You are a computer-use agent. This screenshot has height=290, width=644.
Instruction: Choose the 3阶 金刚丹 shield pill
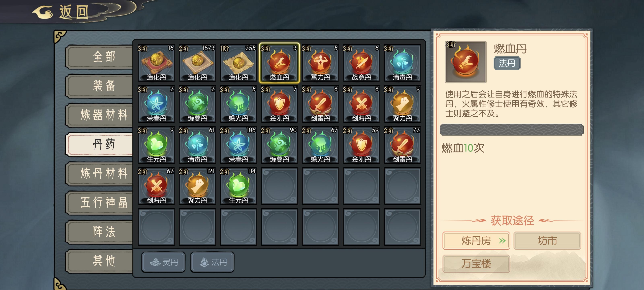(279, 104)
